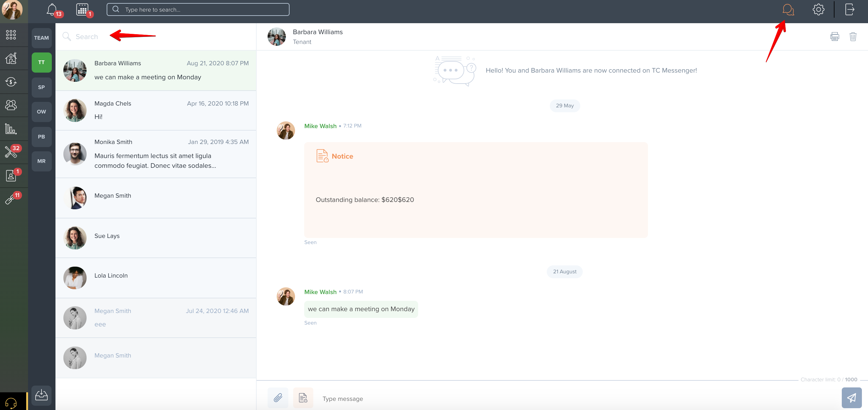Click Mike Walsh name on 8:07 PM message
Viewport: 868px width, 410px height.
320,292
